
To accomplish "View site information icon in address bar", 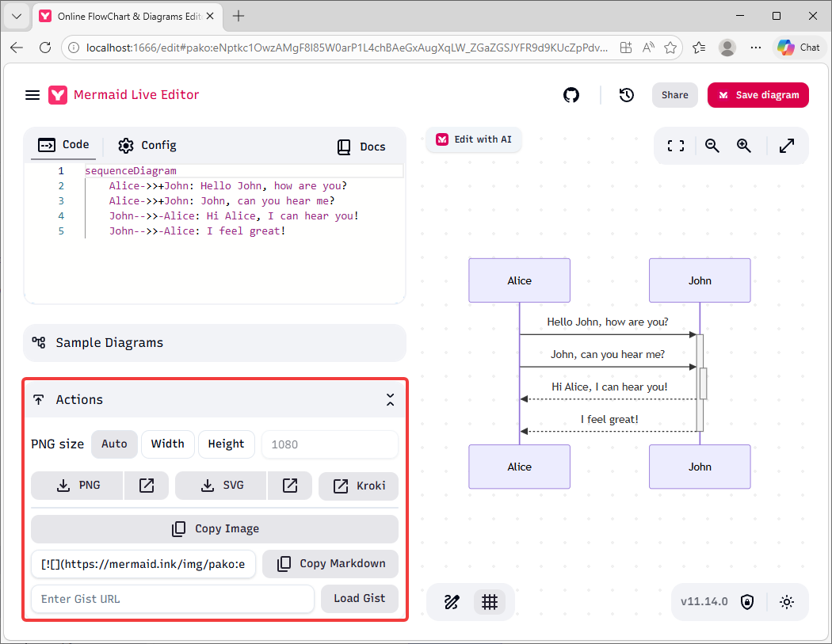I will click(x=74, y=48).
